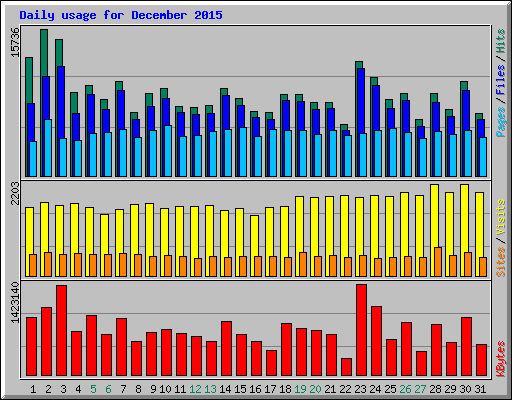This screenshot has height=400, width=512.
Task: Click the cyan "Pages" legend label
Action: pos(501,122)
